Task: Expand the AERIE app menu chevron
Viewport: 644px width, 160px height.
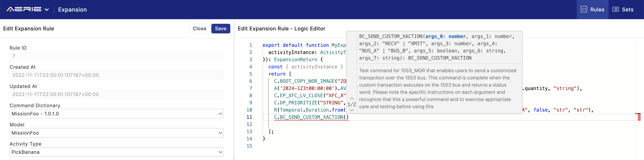Action: (46, 10)
